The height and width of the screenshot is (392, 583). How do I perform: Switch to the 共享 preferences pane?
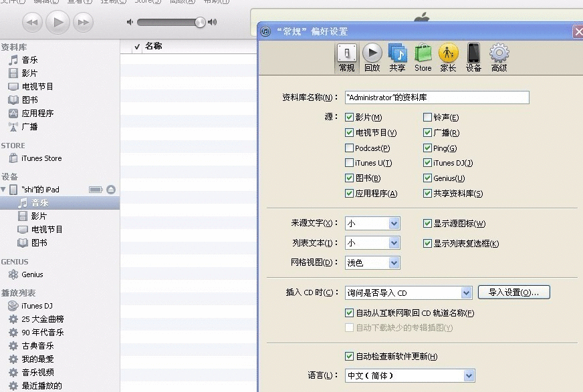397,56
